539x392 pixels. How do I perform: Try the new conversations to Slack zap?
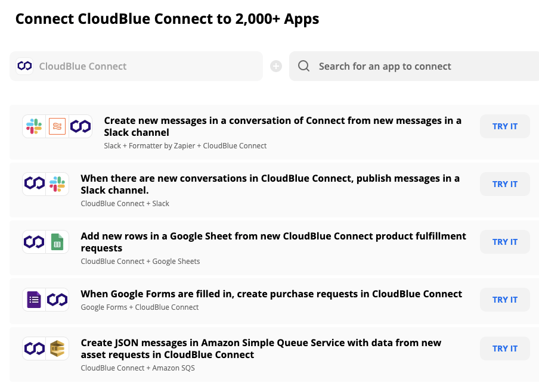(x=504, y=184)
